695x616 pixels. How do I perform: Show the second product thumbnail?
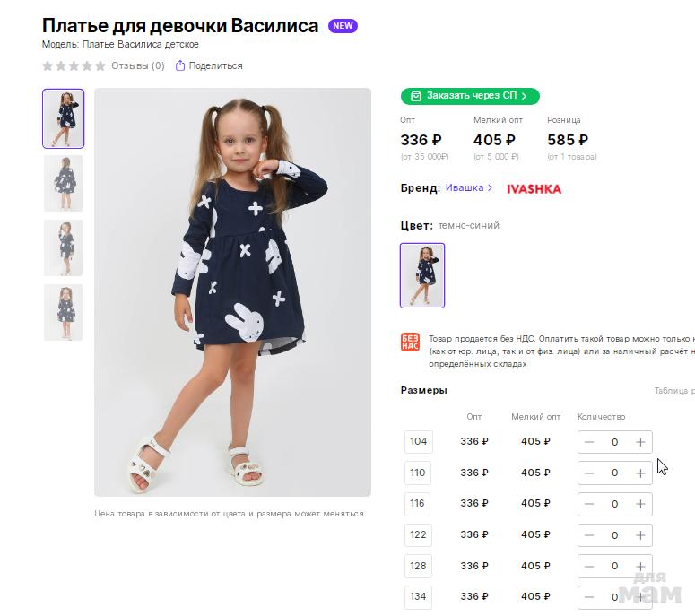click(64, 183)
